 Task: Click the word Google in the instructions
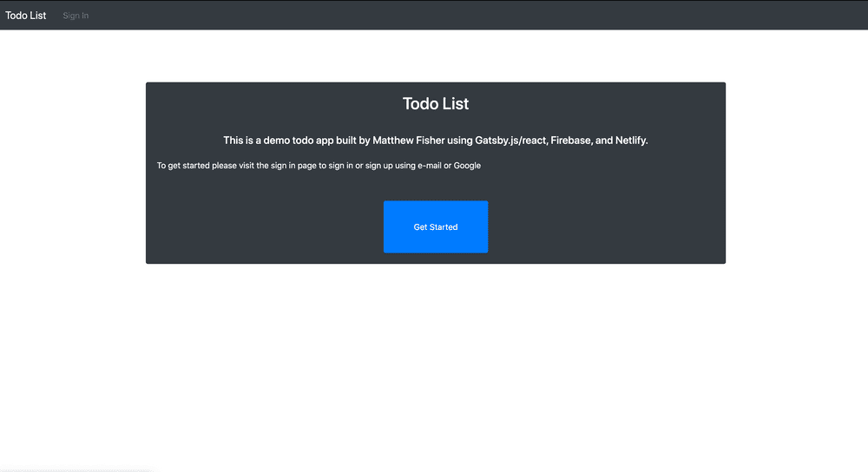[x=467, y=166]
